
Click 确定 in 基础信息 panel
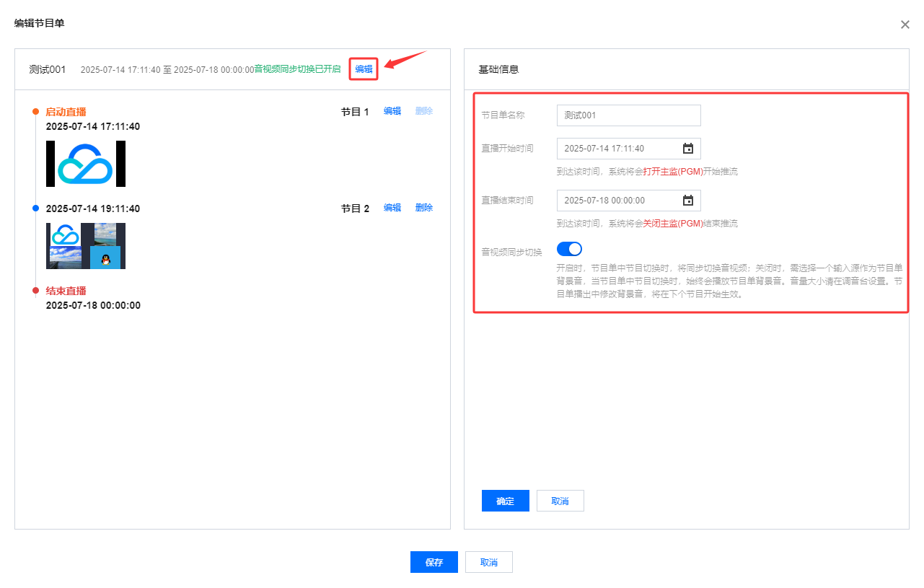[x=506, y=501]
